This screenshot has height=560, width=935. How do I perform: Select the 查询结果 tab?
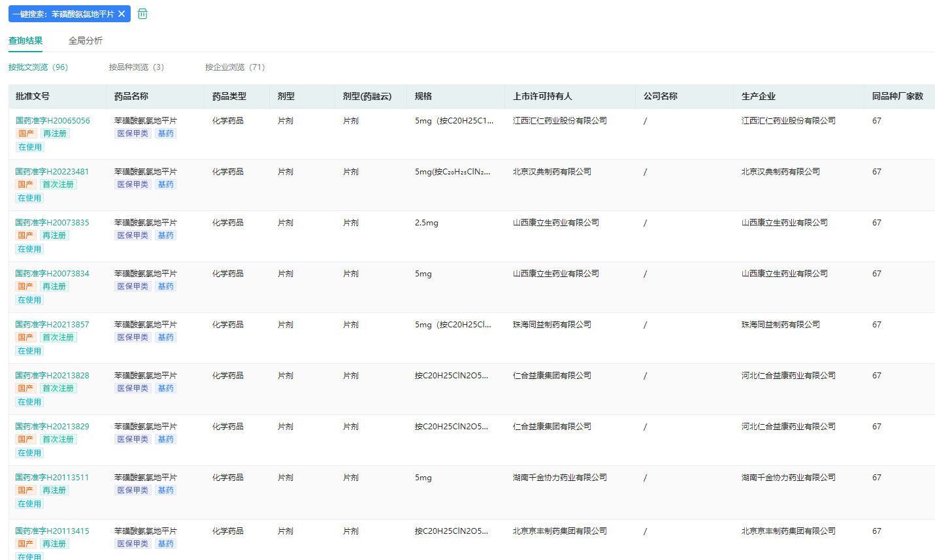point(25,41)
